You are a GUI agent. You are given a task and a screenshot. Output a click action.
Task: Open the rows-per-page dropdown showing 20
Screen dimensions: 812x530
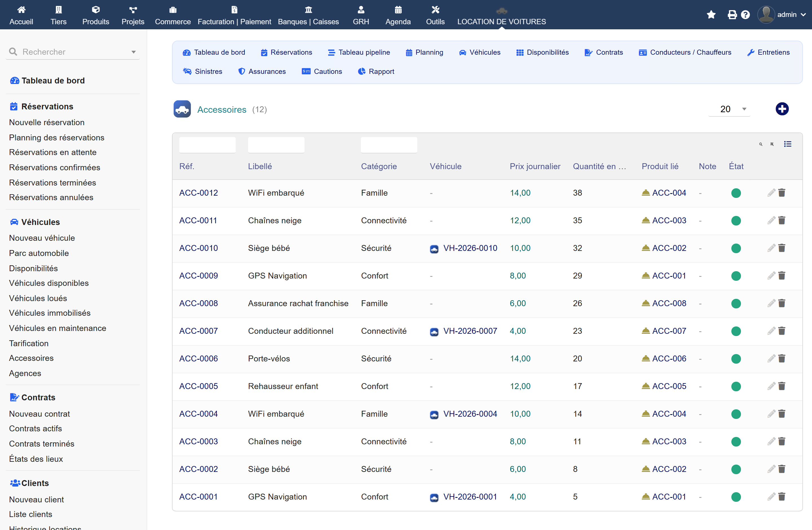click(729, 109)
